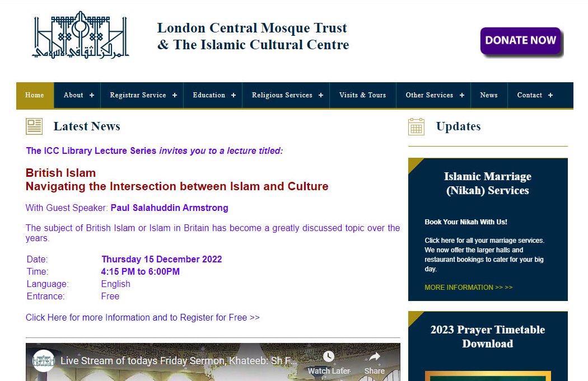Open the Registrar Service menu item

(138, 95)
